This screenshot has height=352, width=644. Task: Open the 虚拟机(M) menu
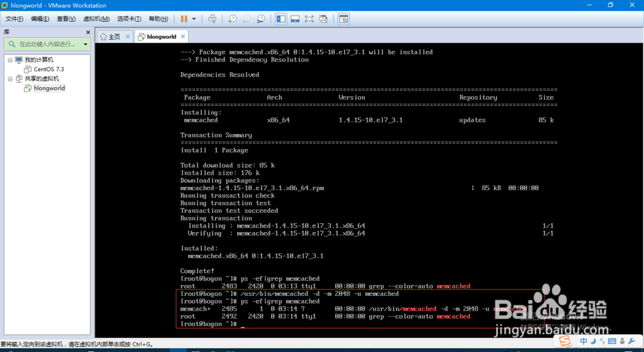click(96, 19)
